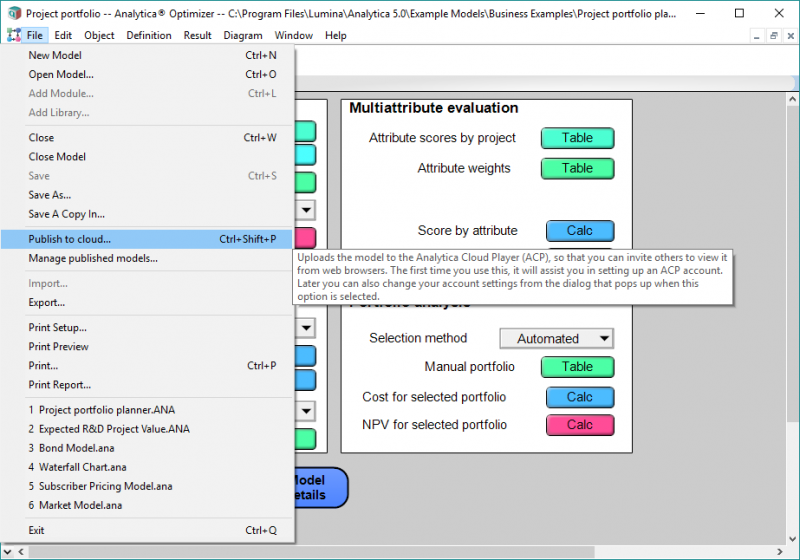
Task: Choose Close from the File menu
Action: (x=147, y=138)
